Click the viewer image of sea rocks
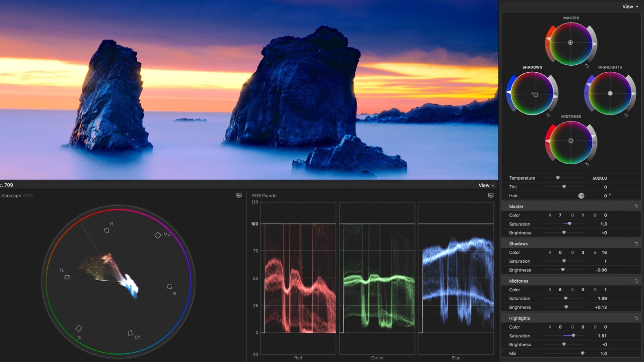 click(x=249, y=89)
